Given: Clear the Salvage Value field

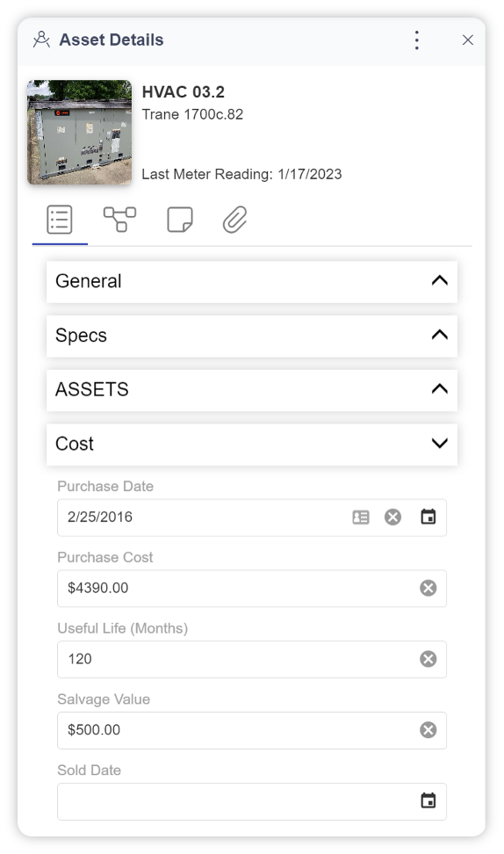Looking at the screenshot, I should [x=428, y=730].
